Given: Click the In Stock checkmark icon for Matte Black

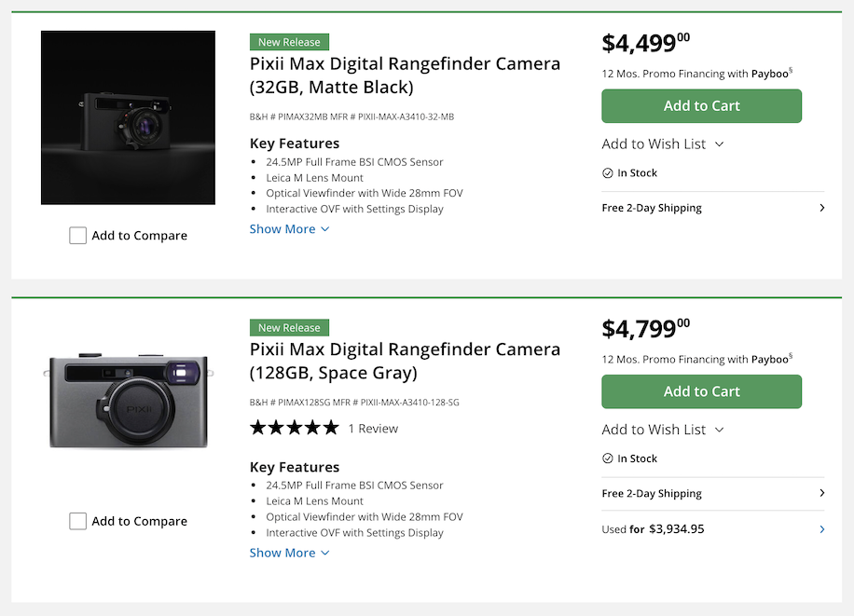Looking at the screenshot, I should tap(610, 172).
